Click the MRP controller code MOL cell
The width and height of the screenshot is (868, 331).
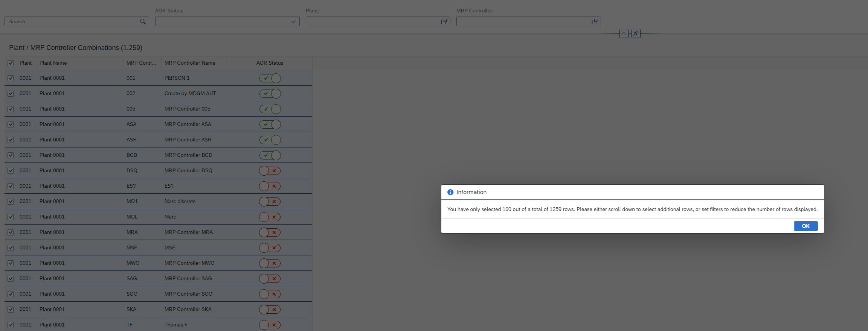click(x=132, y=217)
